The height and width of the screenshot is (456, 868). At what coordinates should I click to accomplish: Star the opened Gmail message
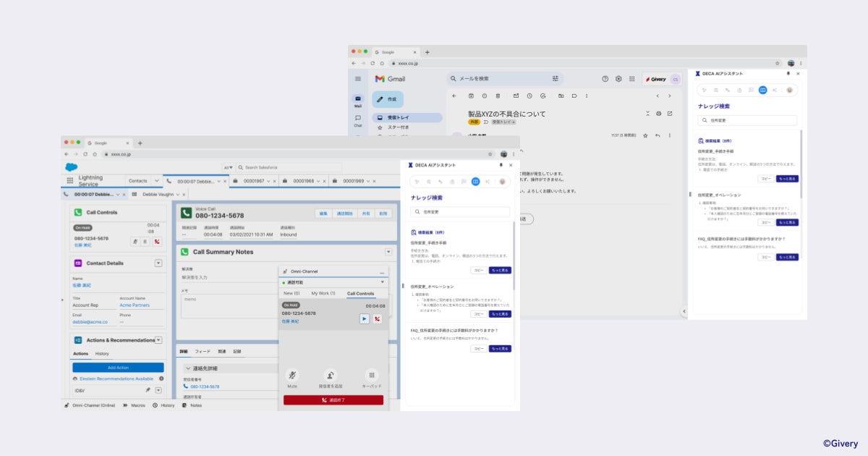pos(647,135)
